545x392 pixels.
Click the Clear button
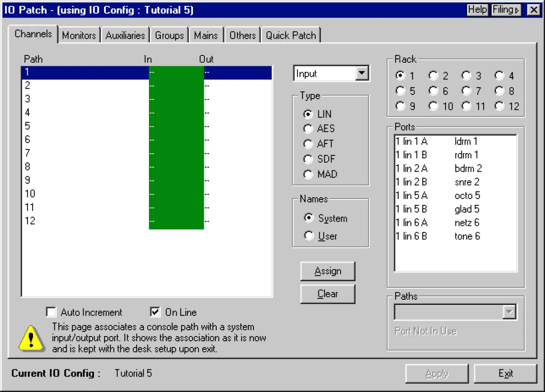327,294
